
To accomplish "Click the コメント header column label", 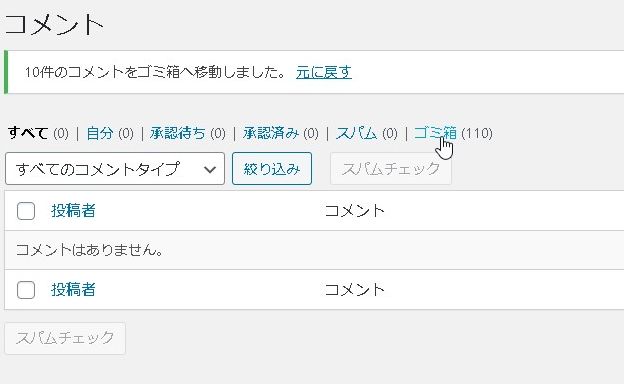I will click(355, 211).
